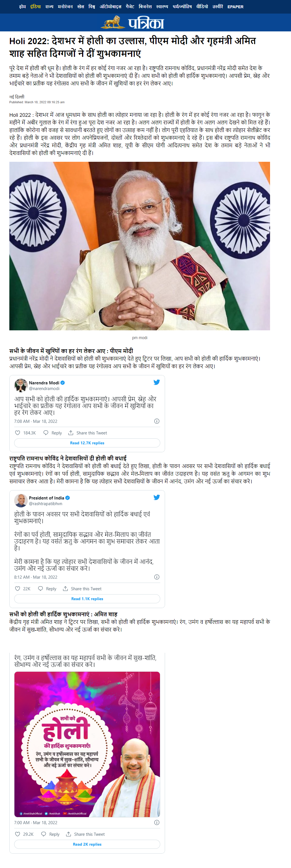Click info icon on President's tweet
This screenshot has width=291, height=868.
click(157, 577)
